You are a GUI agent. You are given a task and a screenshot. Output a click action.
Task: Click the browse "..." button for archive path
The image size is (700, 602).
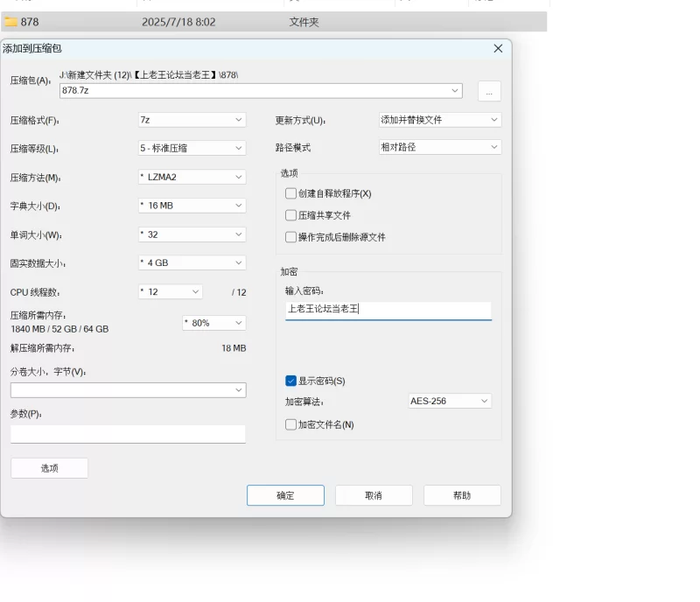point(489,91)
